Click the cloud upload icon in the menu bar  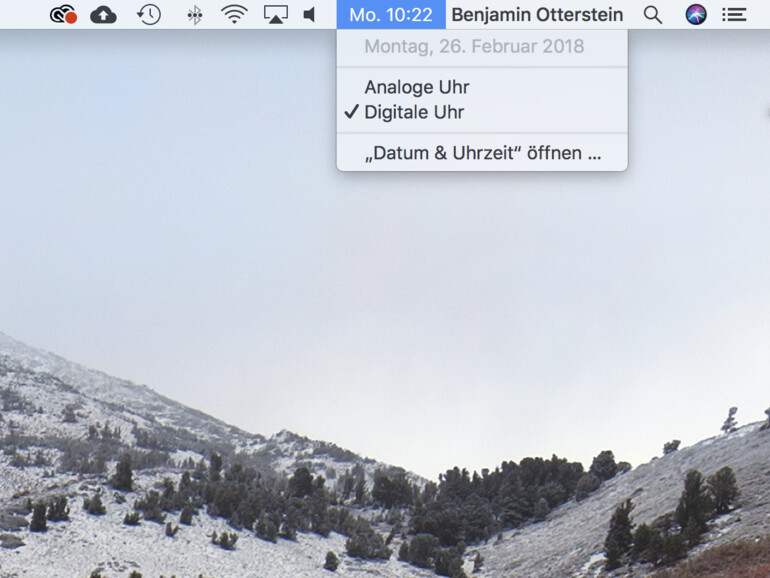coord(103,15)
